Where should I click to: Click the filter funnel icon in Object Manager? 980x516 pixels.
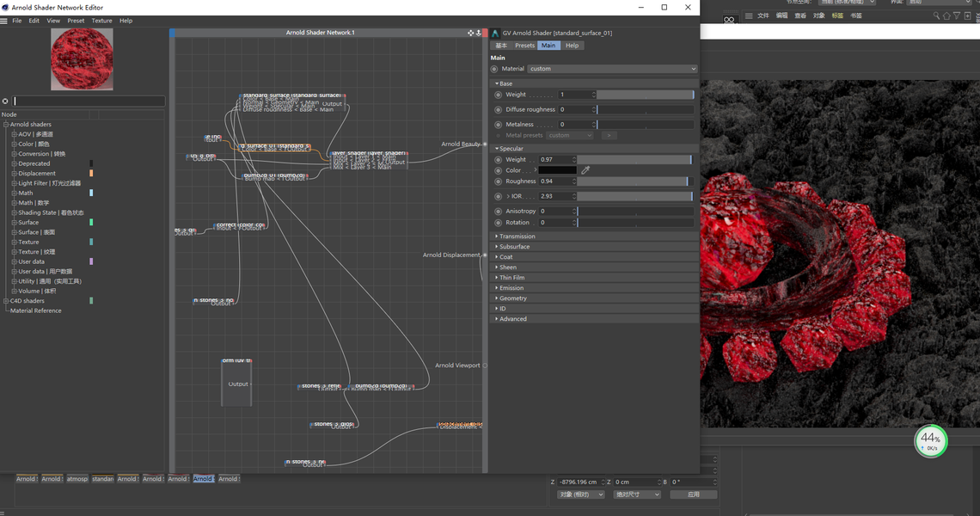pos(956,15)
